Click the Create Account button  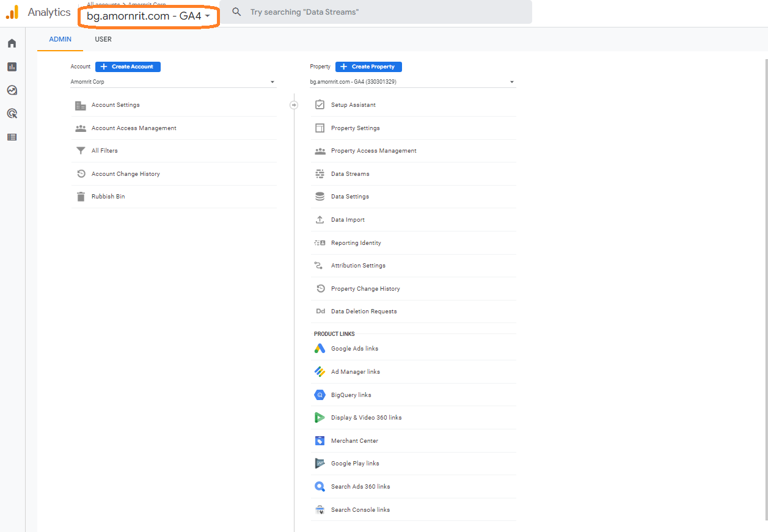click(x=128, y=67)
